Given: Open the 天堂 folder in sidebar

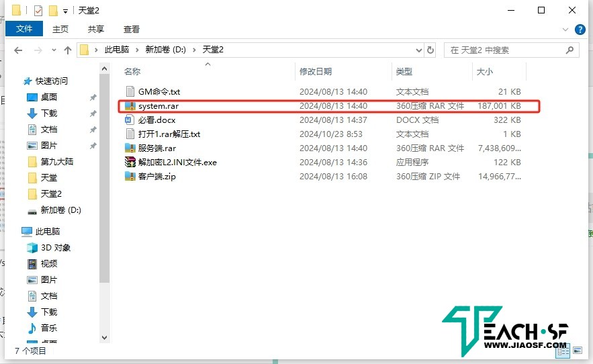Looking at the screenshot, I should point(49,177).
